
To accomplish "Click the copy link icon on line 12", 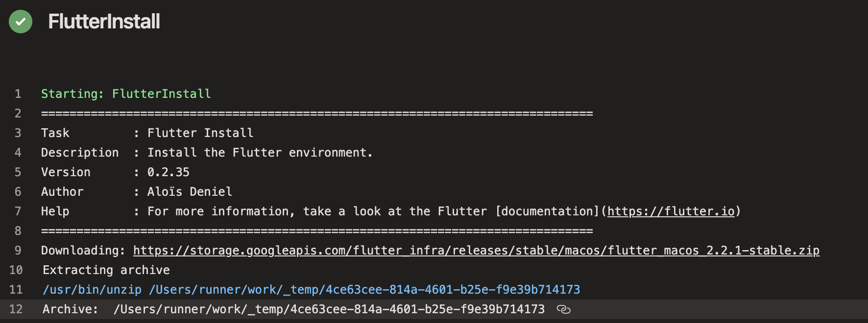I will click(x=563, y=309).
